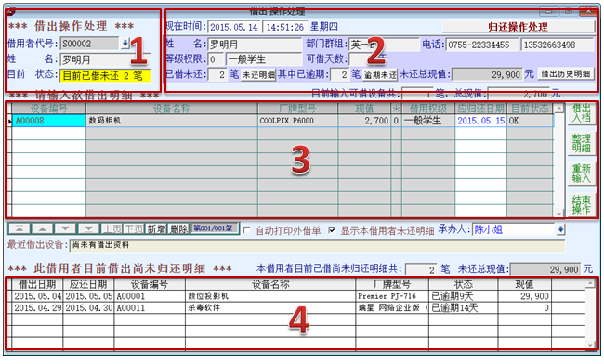Click 重新输入 re-enter button
The height and width of the screenshot is (364, 604).
(581, 174)
